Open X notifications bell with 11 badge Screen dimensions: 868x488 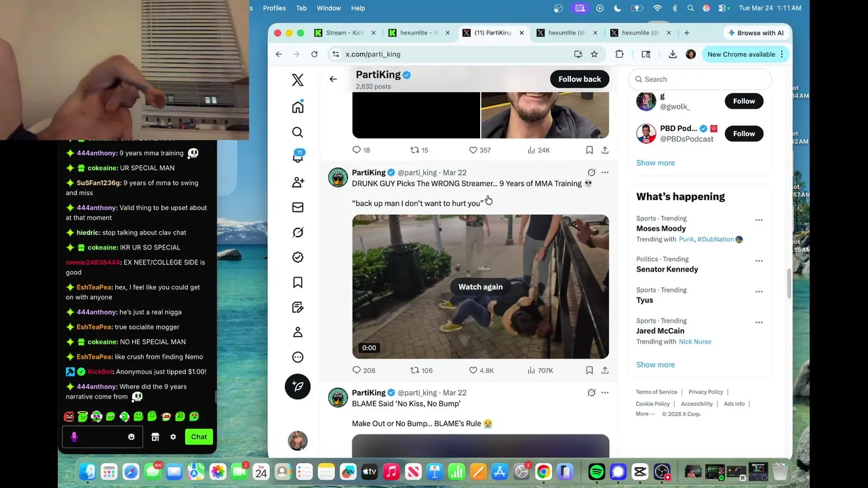coord(298,157)
